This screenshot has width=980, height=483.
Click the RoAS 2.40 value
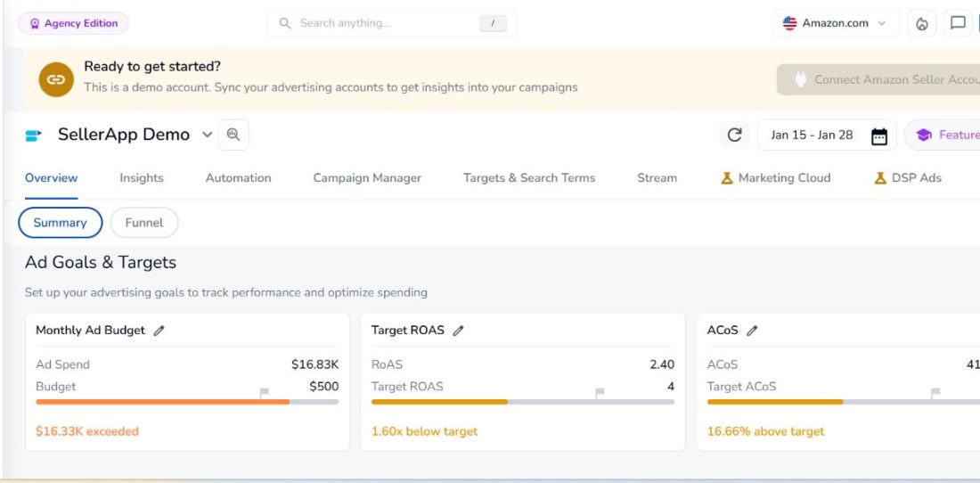coord(662,364)
